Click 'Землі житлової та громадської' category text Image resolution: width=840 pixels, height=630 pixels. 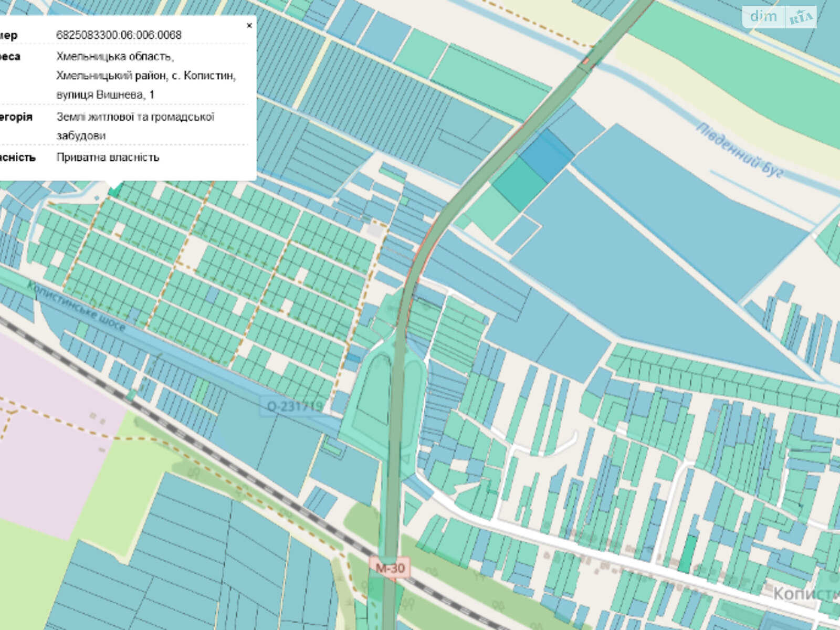click(x=135, y=117)
